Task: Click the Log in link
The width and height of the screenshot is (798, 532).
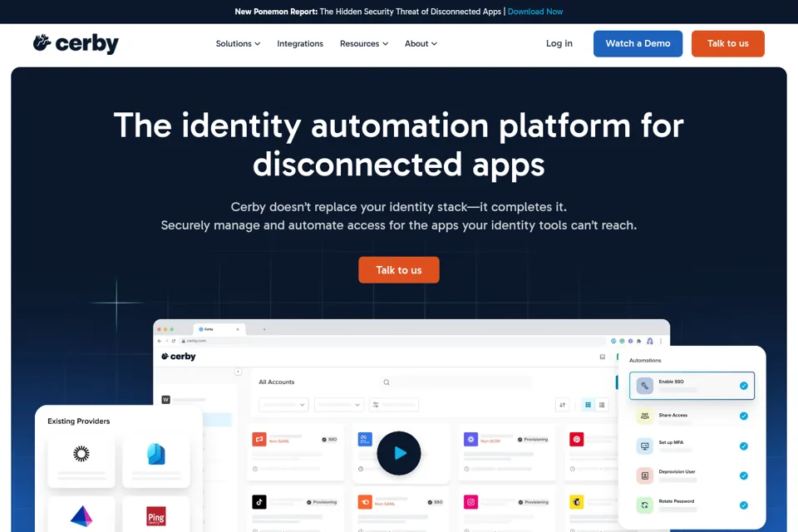Action: pyautogui.click(x=559, y=44)
